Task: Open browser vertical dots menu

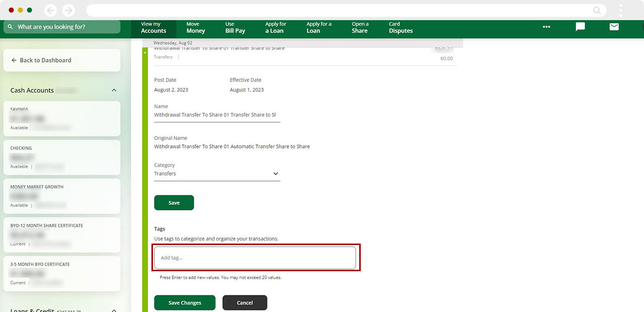Action: pos(621,11)
